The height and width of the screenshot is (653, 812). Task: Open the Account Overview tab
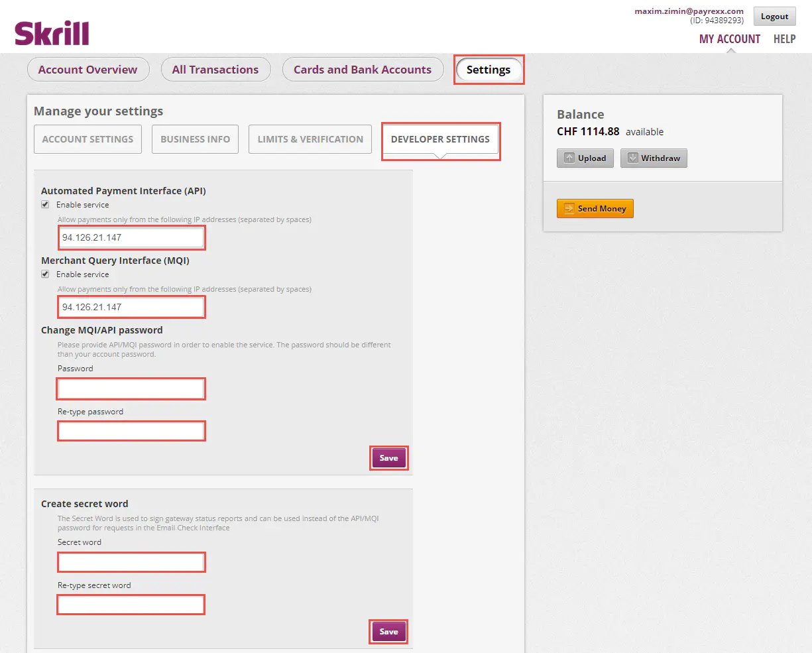(87, 70)
